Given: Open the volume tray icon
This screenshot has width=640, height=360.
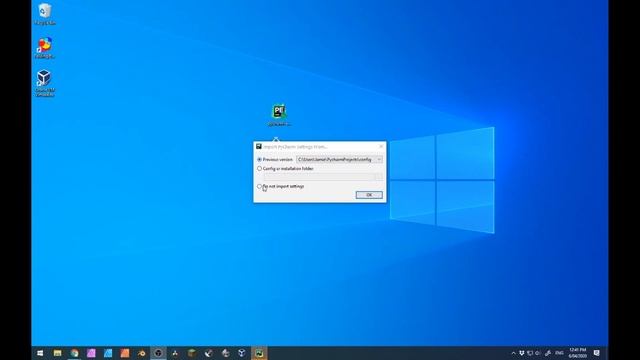Looking at the screenshot, I should (538, 353).
